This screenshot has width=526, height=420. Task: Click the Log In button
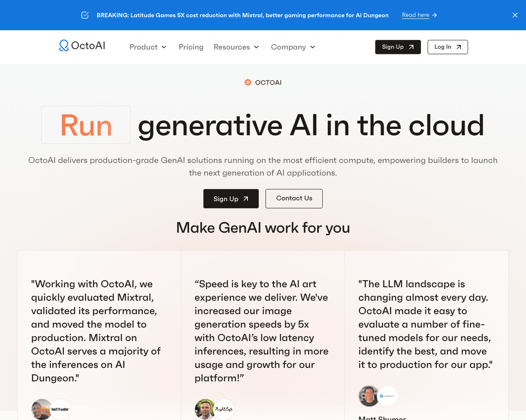pyautogui.click(x=448, y=47)
